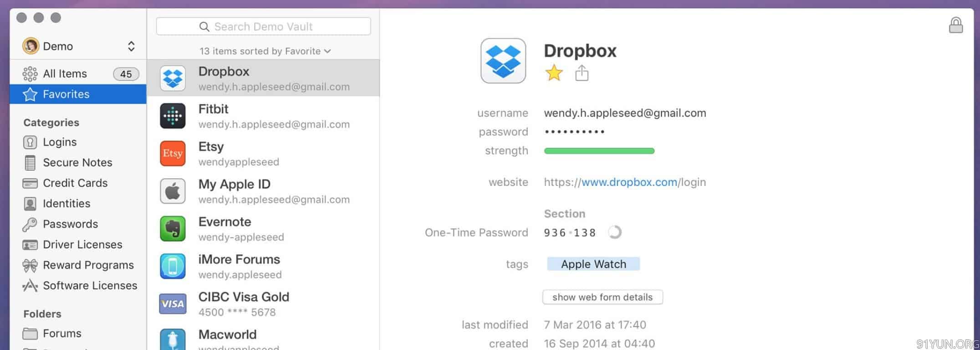Click the Macworld icon in list
This screenshot has width=980, height=350.
click(x=173, y=340)
